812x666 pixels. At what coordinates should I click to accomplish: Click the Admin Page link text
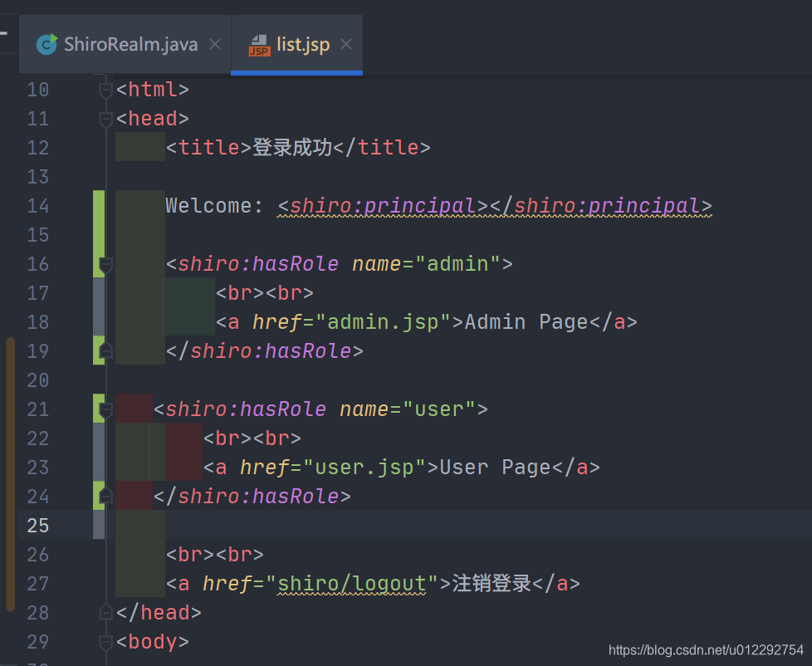coord(526,322)
